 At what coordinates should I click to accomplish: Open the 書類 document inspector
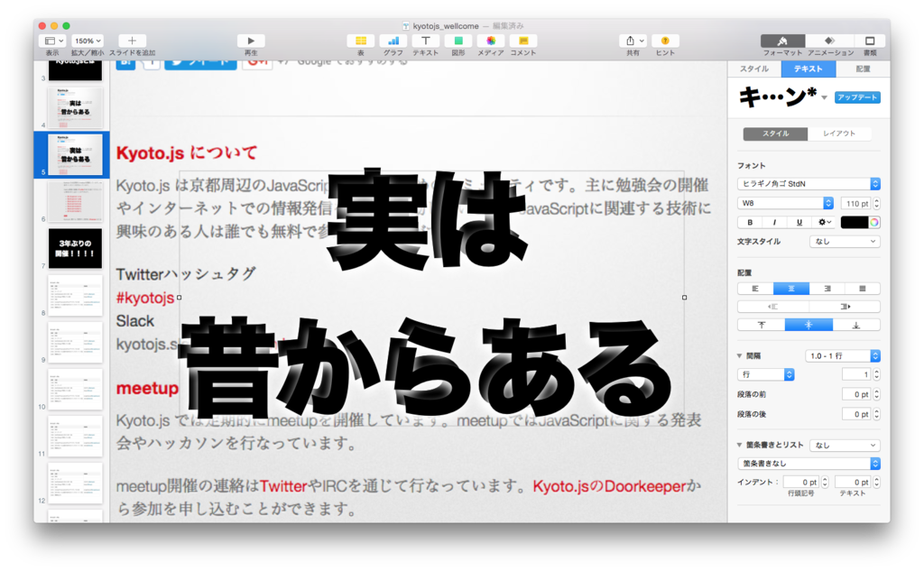click(870, 41)
